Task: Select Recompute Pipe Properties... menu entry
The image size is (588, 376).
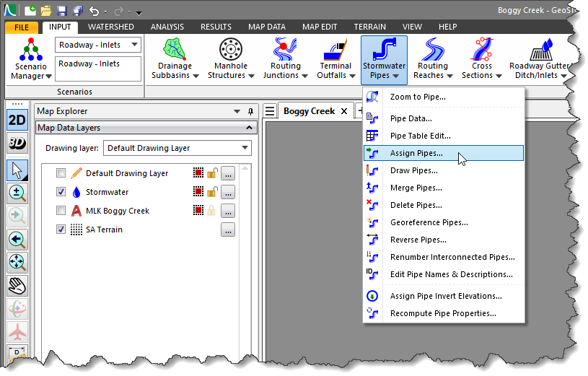Action: [444, 313]
